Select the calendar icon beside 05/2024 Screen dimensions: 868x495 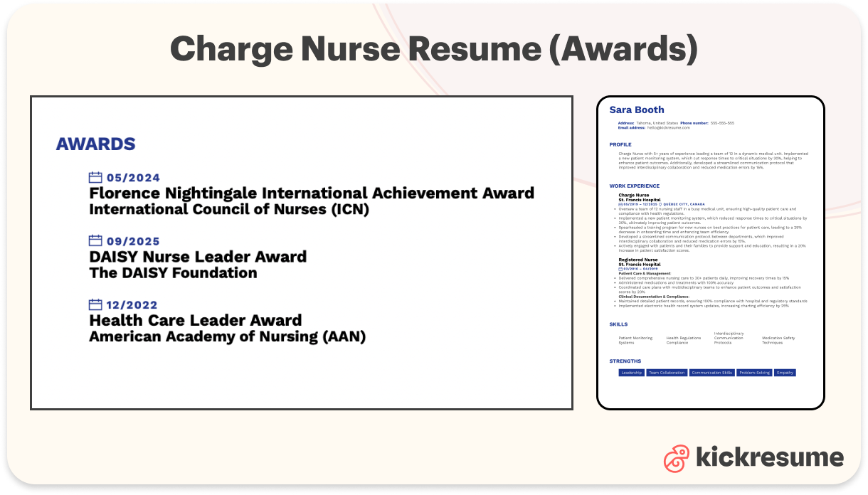click(x=94, y=177)
